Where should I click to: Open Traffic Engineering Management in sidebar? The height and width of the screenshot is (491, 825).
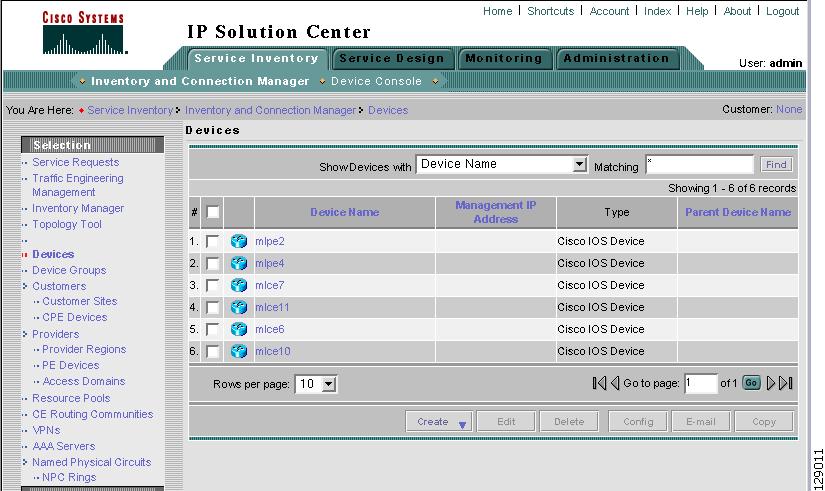tap(78, 185)
